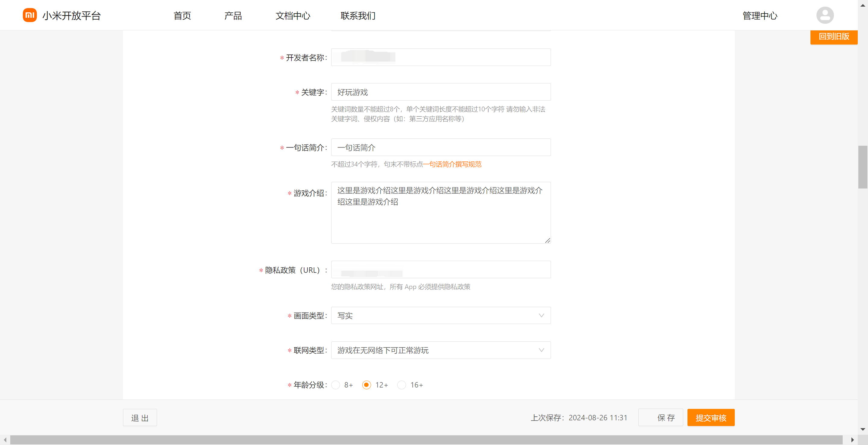Click the 退 出 button
The width and height of the screenshot is (868, 445).
pos(140,418)
